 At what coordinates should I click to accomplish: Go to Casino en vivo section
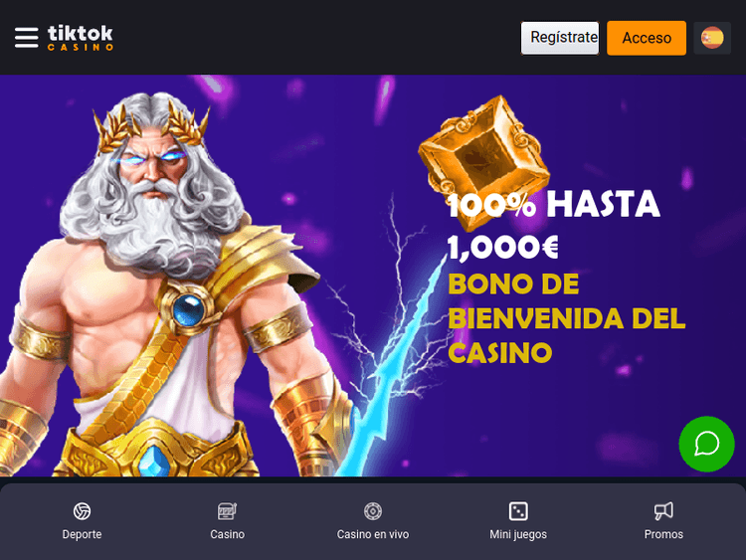[x=373, y=534]
